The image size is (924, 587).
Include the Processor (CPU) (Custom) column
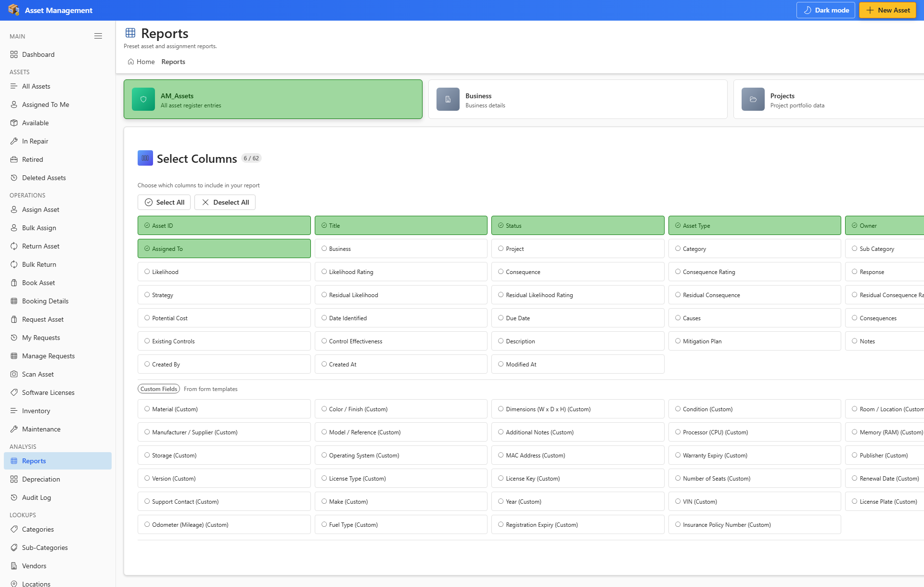(x=755, y=432)
